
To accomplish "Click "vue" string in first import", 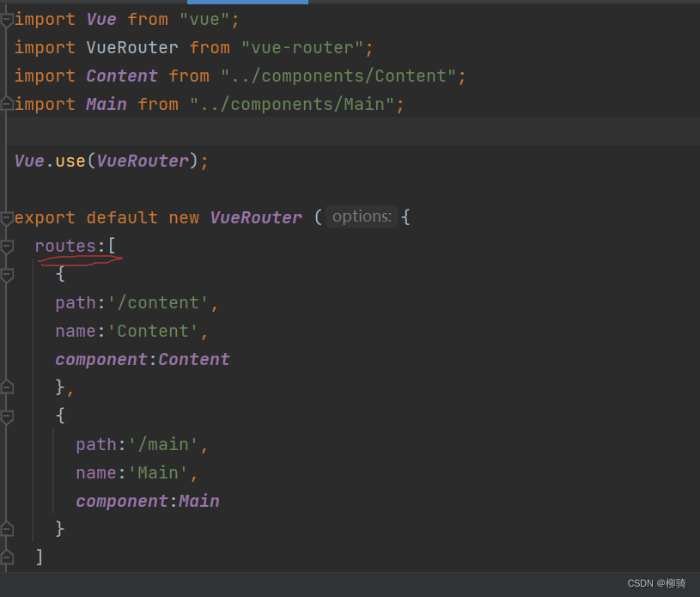I will (x=204, y=20).
